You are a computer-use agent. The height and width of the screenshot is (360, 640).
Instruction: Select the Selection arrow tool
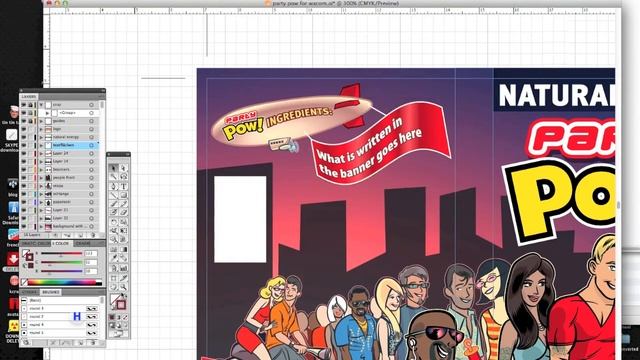coord(114,168)
